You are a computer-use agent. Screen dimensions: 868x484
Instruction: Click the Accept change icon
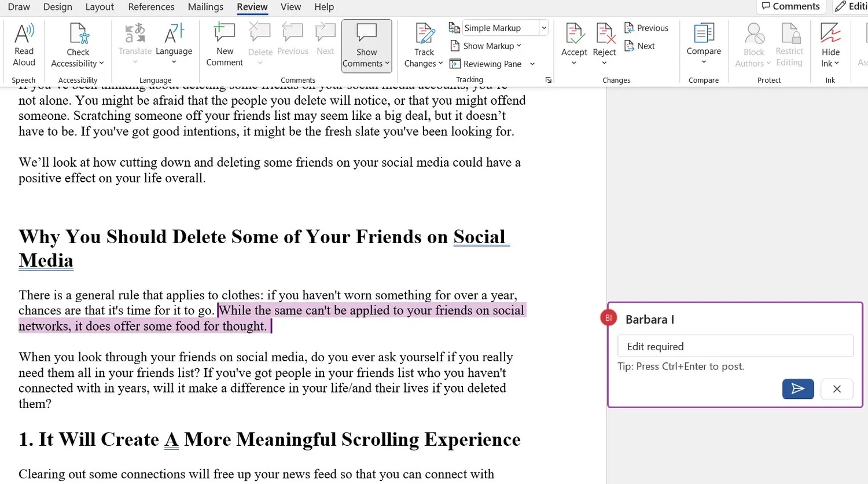click(574, 35)
